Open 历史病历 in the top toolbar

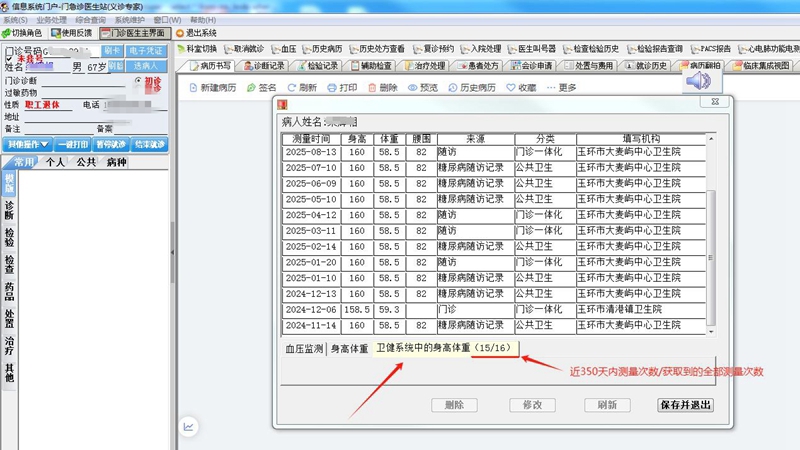322,49
